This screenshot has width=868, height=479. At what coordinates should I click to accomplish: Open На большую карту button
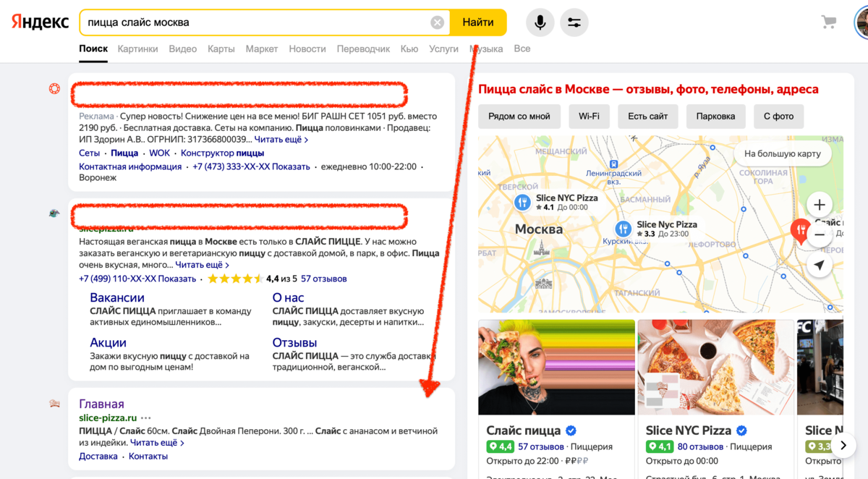[783, 154]
